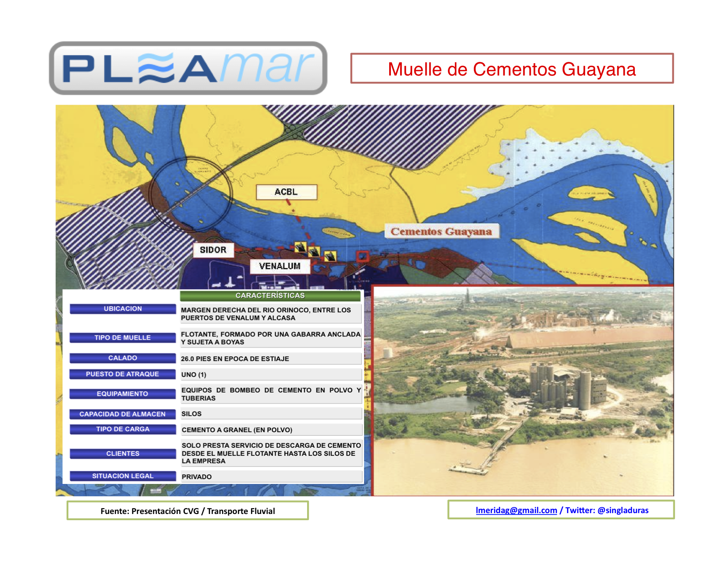Click the middle ship icon on the map
This screenshot has width=728, height=563.
point(314,252)
